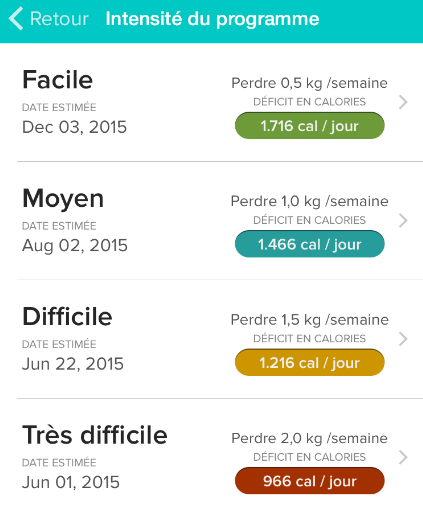
Task: Click the Jun 22, 2015 estimated date
Action: point(73,364)
